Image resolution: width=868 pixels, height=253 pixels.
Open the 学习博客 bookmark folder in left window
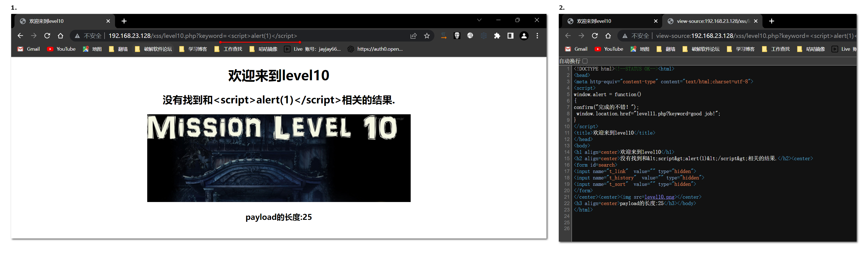(194, 49)
